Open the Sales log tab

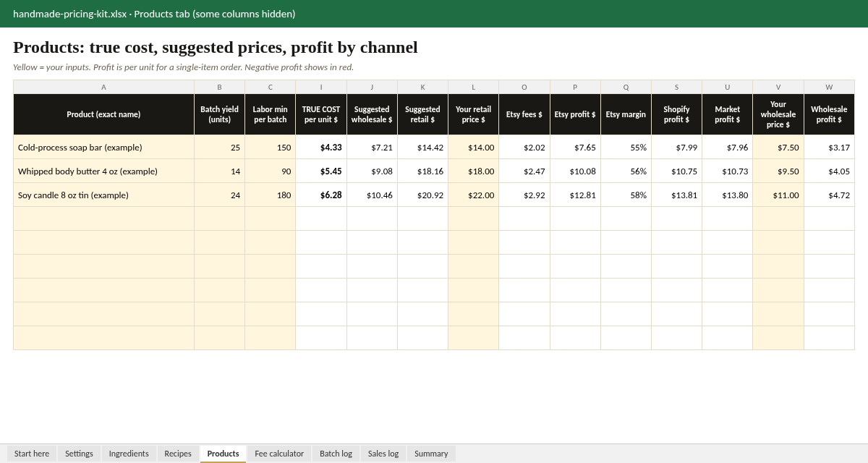pyautogui.click(x=383, y=454)
